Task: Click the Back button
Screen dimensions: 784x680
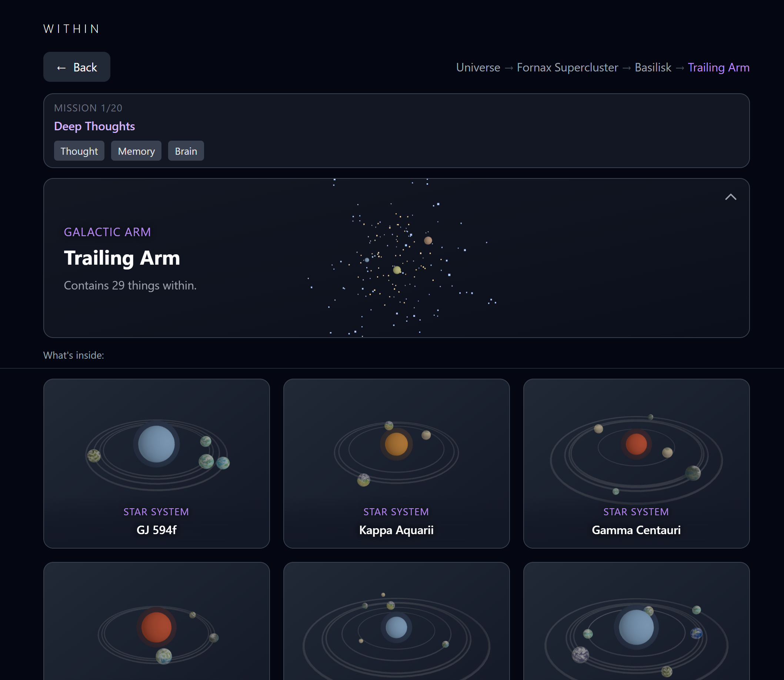Action: coord(77,67)
